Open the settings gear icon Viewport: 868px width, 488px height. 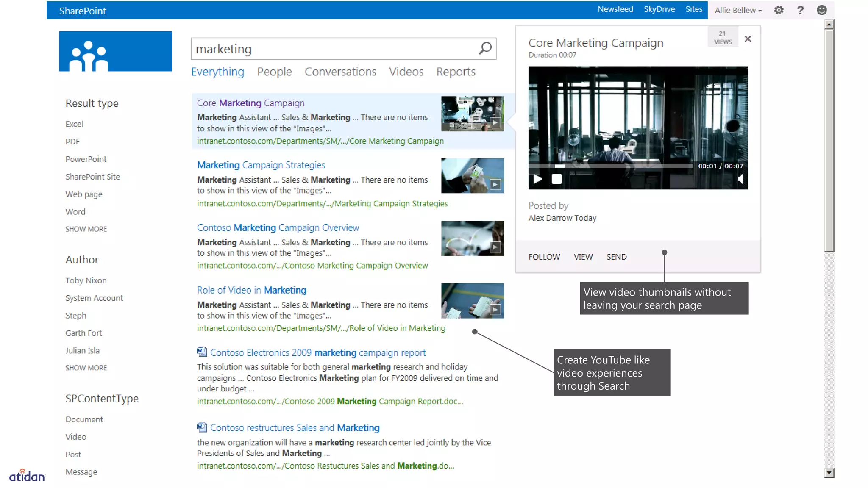click(x=779, y=10)
